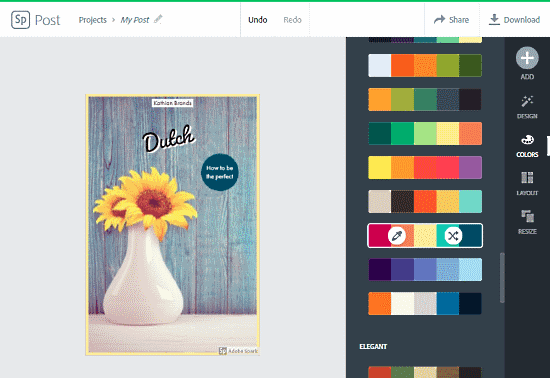Image resolution: width=550 pixels, height=378 pixels.
Task: Click the Share arrow icon
Action: (x=439, y=20)
